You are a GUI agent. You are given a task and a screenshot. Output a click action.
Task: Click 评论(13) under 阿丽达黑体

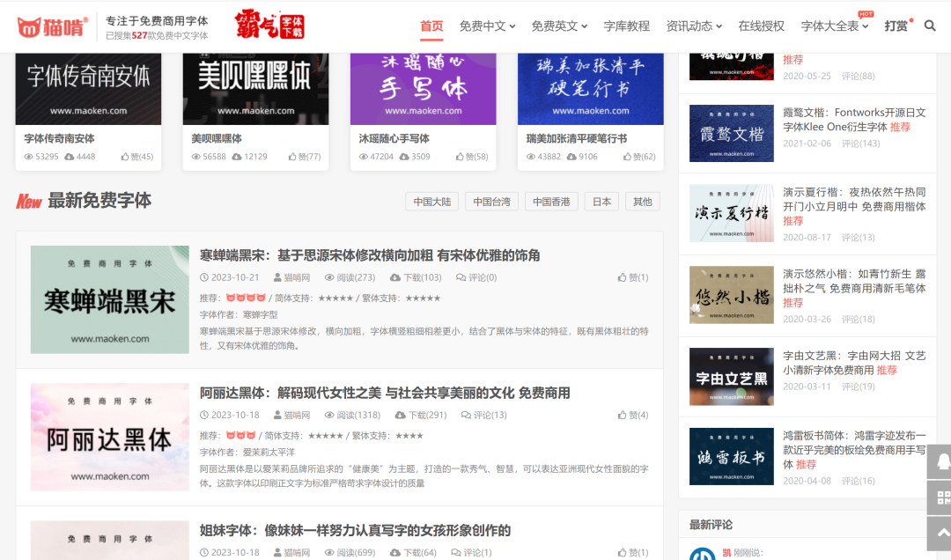[490, 415]
